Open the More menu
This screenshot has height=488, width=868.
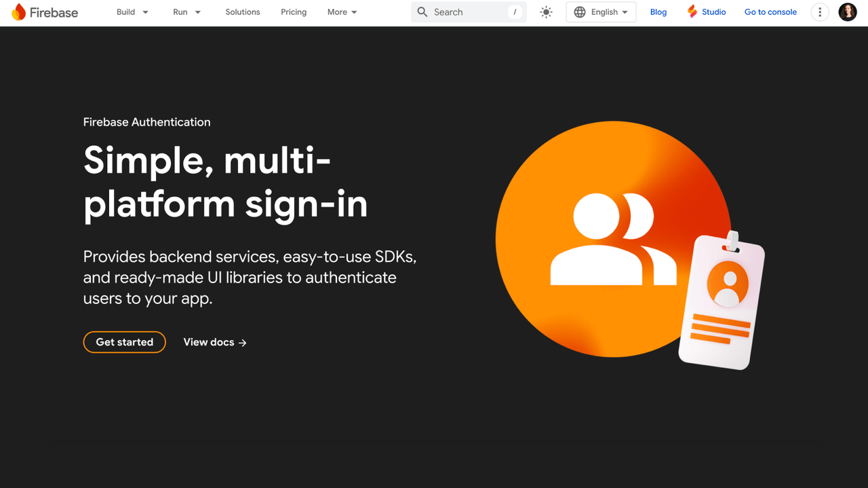coord(342,12)
